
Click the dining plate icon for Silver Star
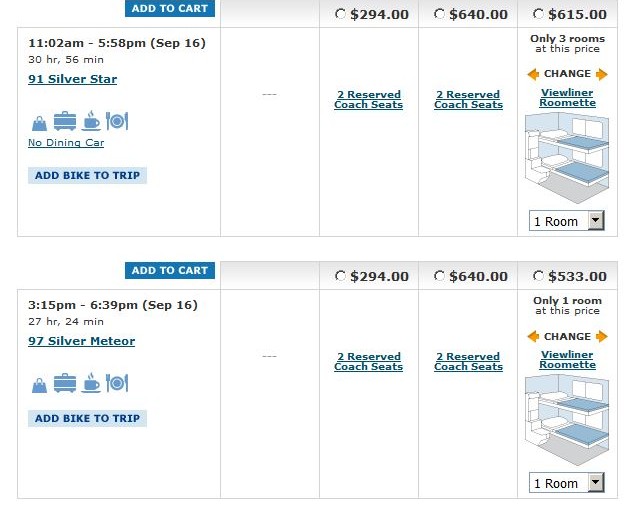tap(117, 122)
